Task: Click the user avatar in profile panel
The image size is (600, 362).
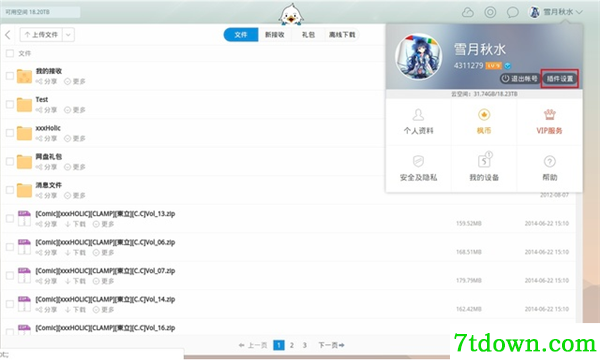Action: (418, 57)
